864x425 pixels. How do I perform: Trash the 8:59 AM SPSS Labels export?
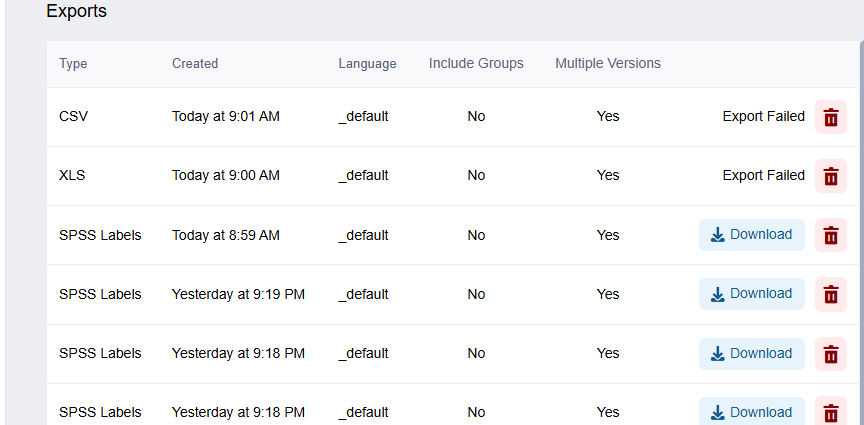(x=830, y=235)
